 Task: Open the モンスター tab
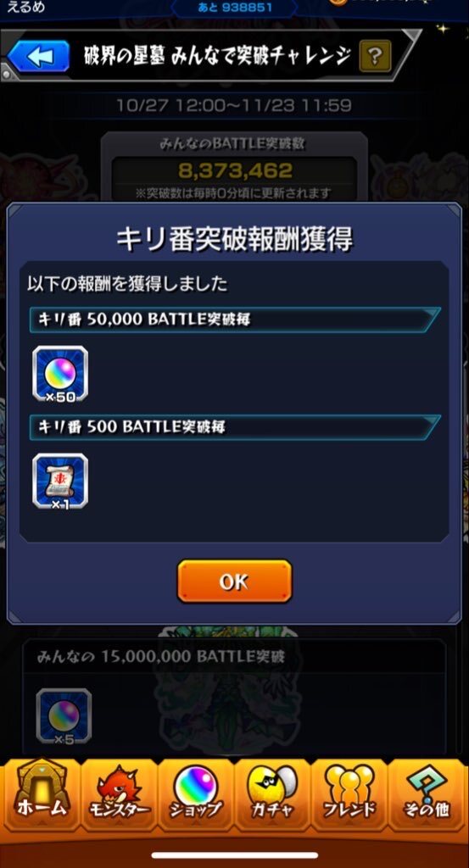point(119,794)
